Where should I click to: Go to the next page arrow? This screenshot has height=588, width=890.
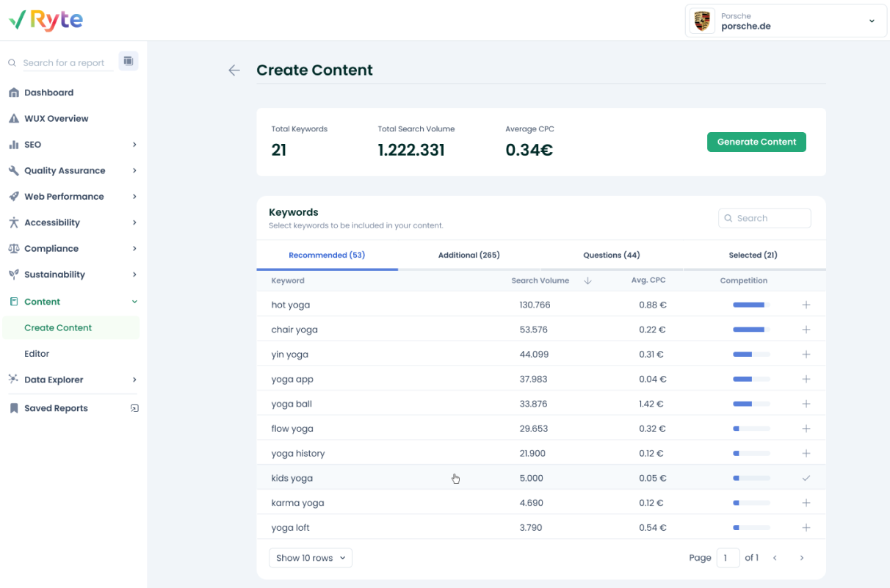click(802, 558)
